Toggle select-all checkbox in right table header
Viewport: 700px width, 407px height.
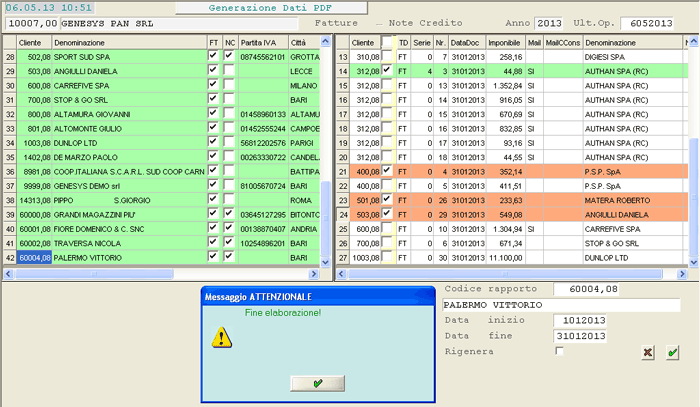[x=387, y=42]
